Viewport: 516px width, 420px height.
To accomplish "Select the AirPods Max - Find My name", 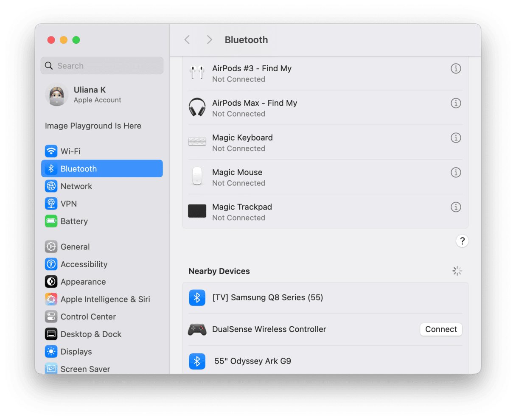I will click(255, 103).
